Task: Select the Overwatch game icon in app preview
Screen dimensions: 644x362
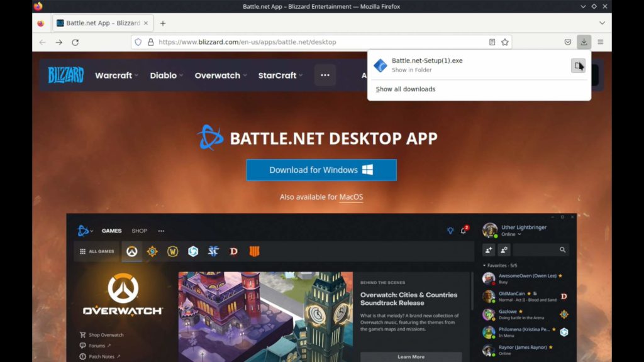Action: (132, 251)
